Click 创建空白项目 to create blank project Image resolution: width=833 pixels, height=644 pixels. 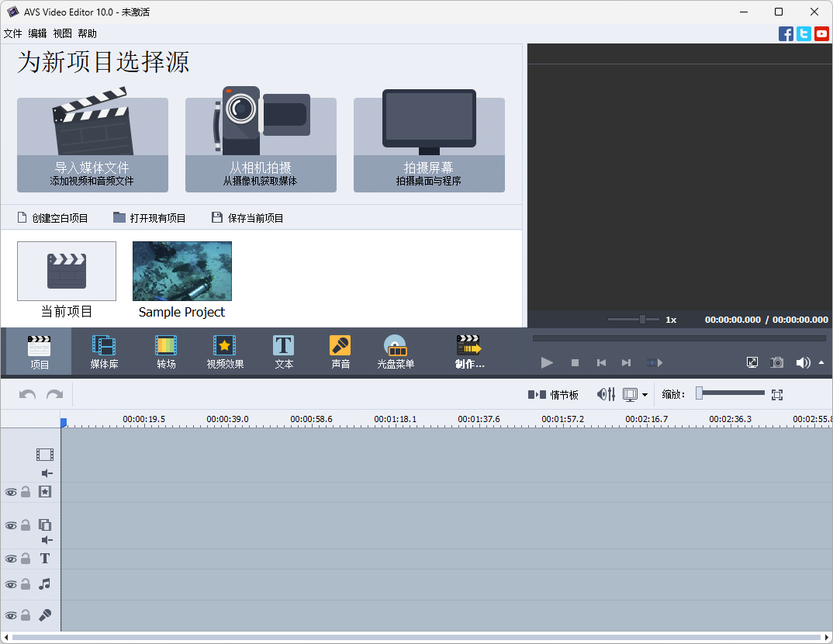(53, 218)
